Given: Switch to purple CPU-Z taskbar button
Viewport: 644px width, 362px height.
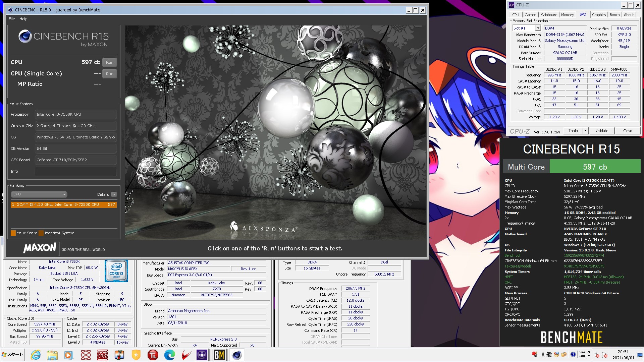Looking at the screenshot, I should click(x=202, y=355).
